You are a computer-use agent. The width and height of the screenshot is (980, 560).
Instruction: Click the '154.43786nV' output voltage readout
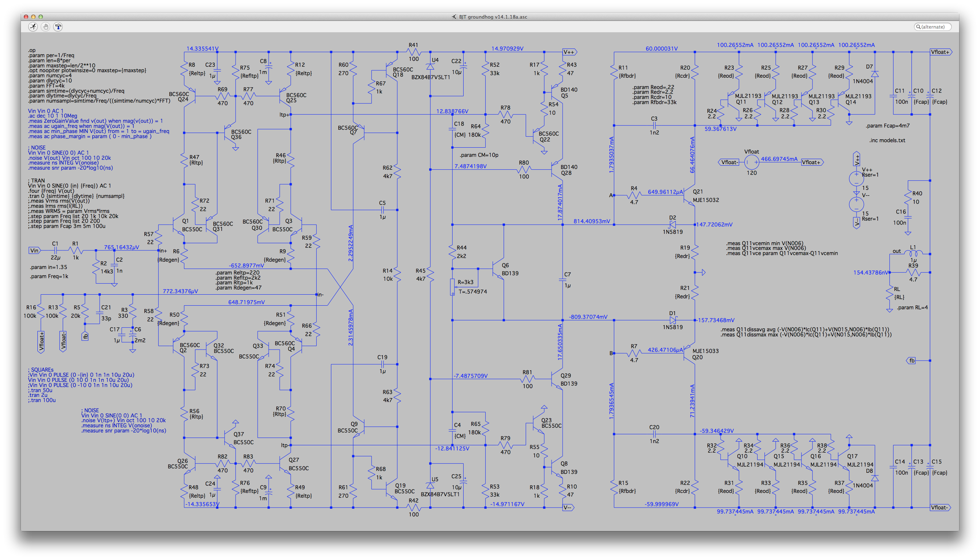click(871, 272)
